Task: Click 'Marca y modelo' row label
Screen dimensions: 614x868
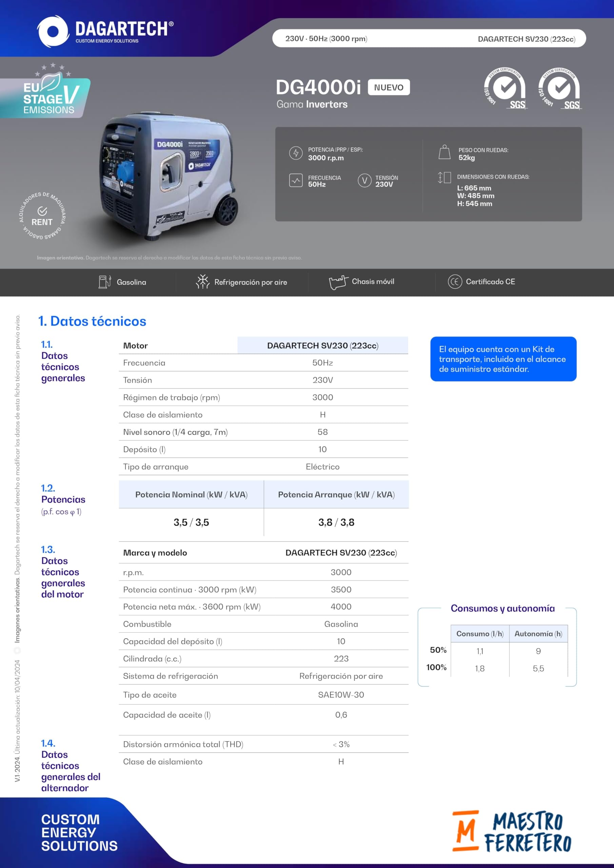Action: coord(155,553)
